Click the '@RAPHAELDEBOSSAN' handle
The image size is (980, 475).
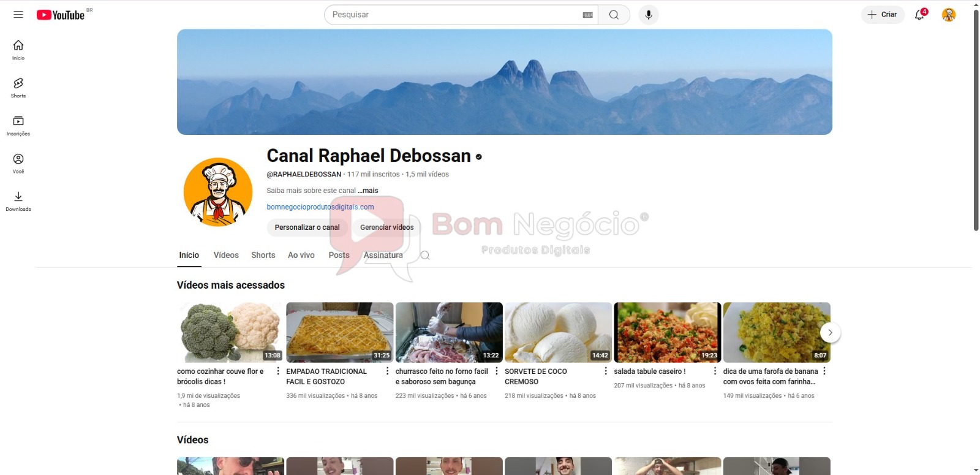304,175
